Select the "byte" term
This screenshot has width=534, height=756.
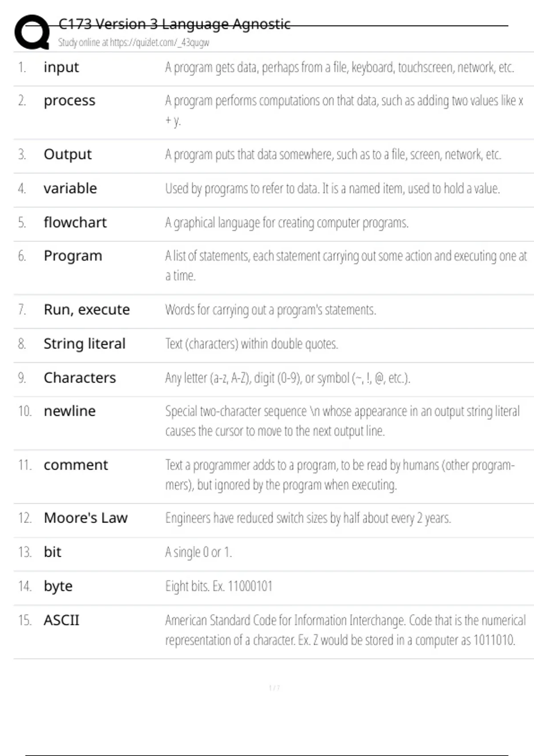tap(58, 586)
